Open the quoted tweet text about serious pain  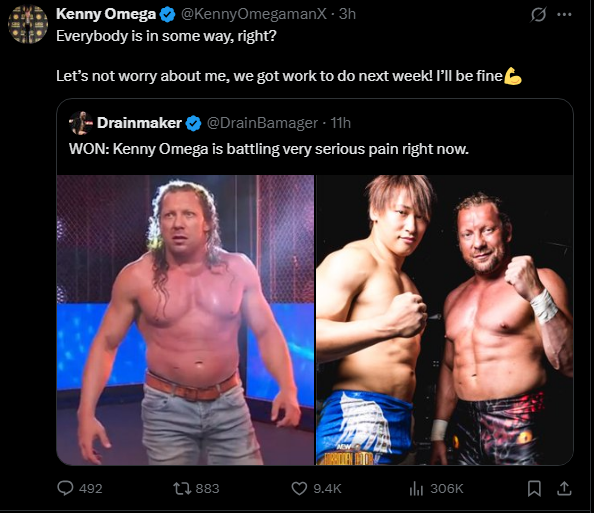coord(269,149)
